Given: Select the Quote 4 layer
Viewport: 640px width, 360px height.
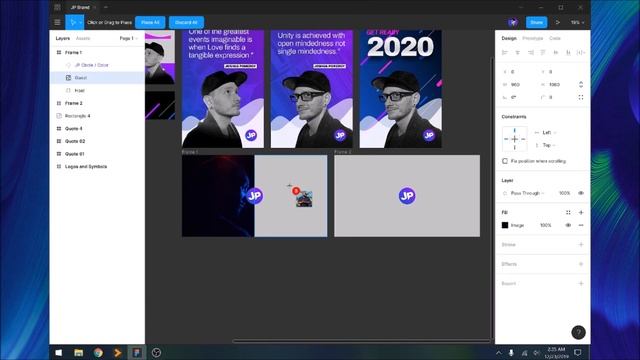Looking at the screenshot, I should [x=97, y=129].
